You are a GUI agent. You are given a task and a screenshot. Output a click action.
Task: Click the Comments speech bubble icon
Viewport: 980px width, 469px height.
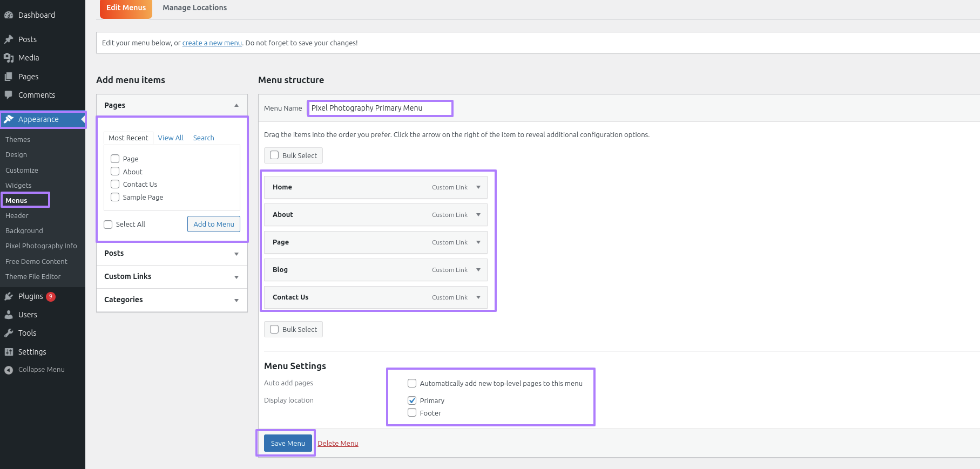[9, 95]
